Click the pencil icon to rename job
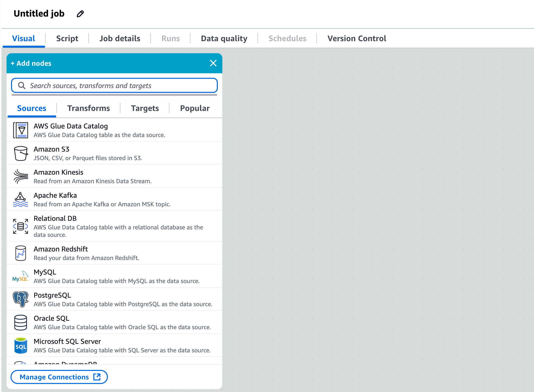Screen dimensions: 534x392 (80, 14)
